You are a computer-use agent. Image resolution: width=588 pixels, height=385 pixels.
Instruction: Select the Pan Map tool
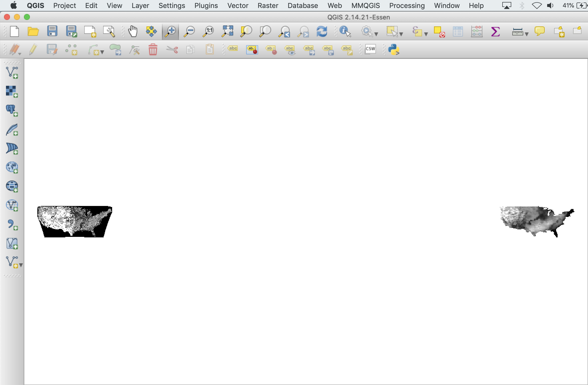coord(133,32)
